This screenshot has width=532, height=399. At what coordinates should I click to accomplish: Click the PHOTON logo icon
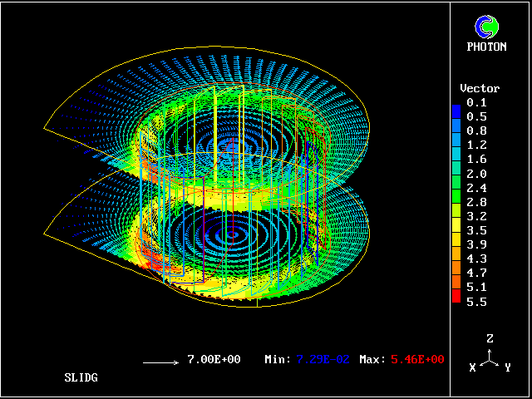click(x=486, y=27)
